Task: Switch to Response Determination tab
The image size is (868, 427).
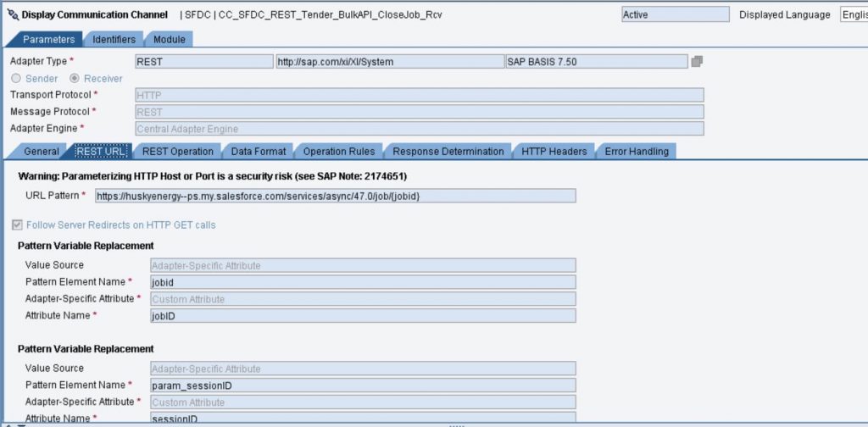Action: pyautogui.click(x=448, y=151)
